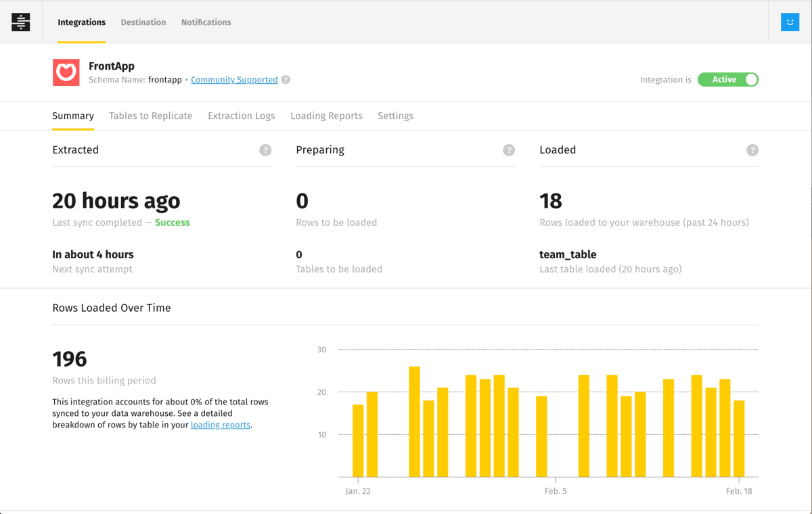Image resolution: width=812 pixels, height=514 pixels.
Task: Click 'In about 4 hours' next sync text
Action: pos(93,254)
